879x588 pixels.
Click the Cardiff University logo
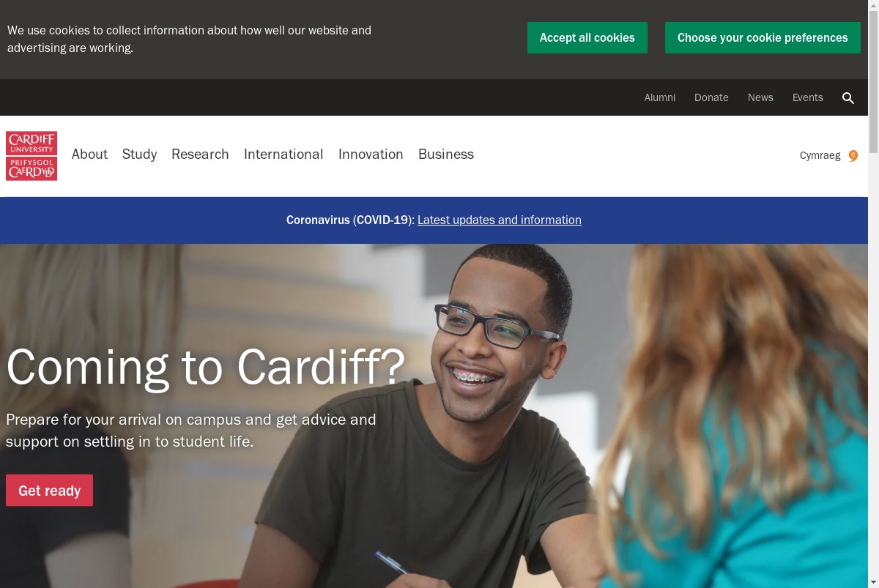coord(31,156)
